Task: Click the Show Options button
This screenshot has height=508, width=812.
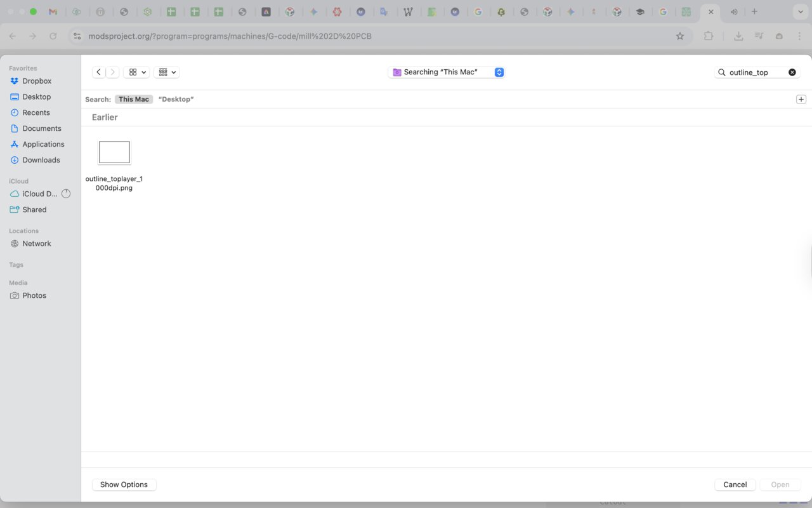Action: pyautogui.click(x=124, y=485)
